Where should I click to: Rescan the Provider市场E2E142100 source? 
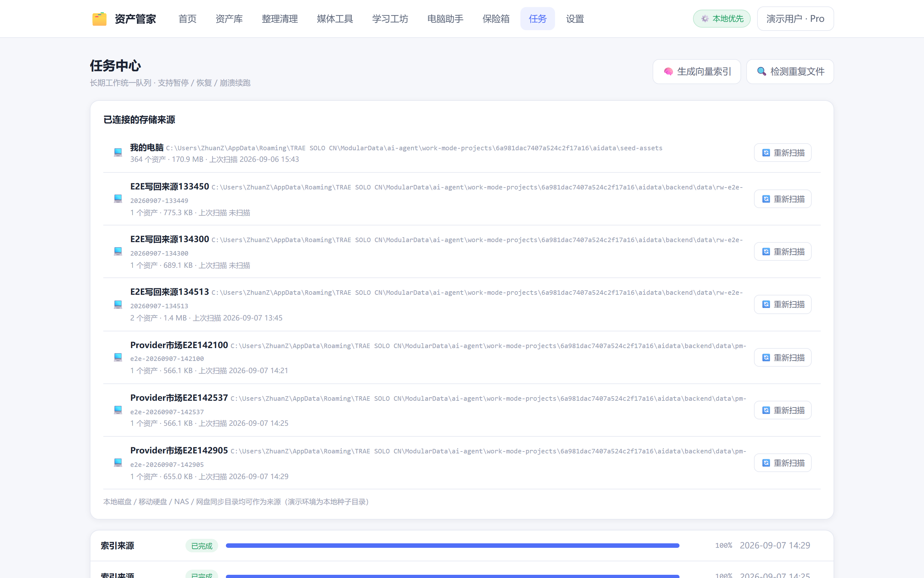(783, 357)
